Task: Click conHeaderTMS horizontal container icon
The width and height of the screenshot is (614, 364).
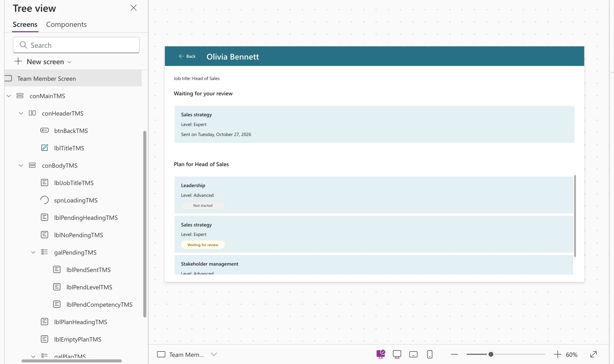Action: [x=32, y=113]
